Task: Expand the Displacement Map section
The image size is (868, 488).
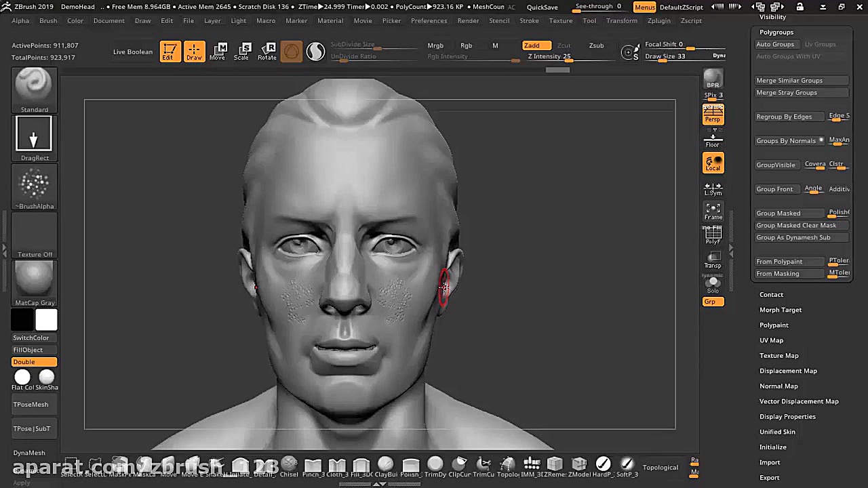Action: 788,371
